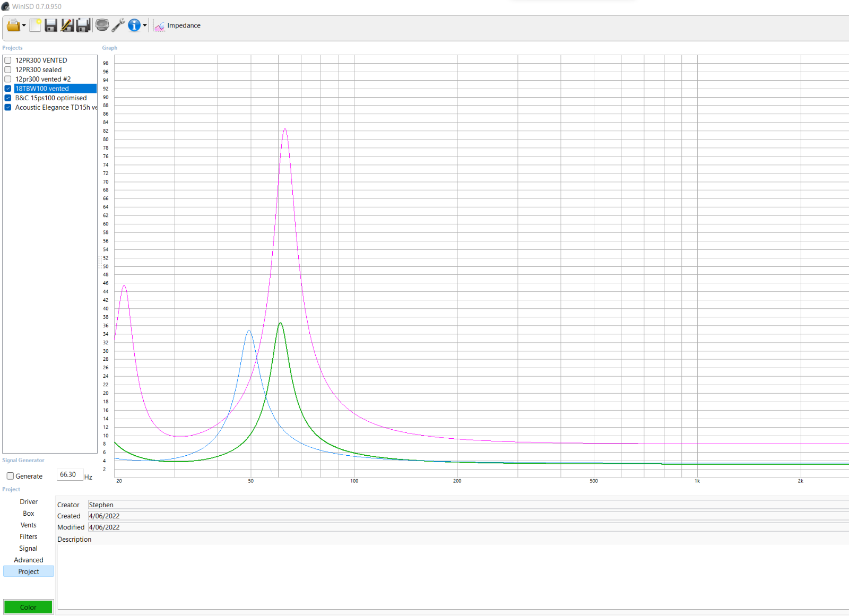
Task: Open the driver database speaker icon
Action: pos(102,25)
